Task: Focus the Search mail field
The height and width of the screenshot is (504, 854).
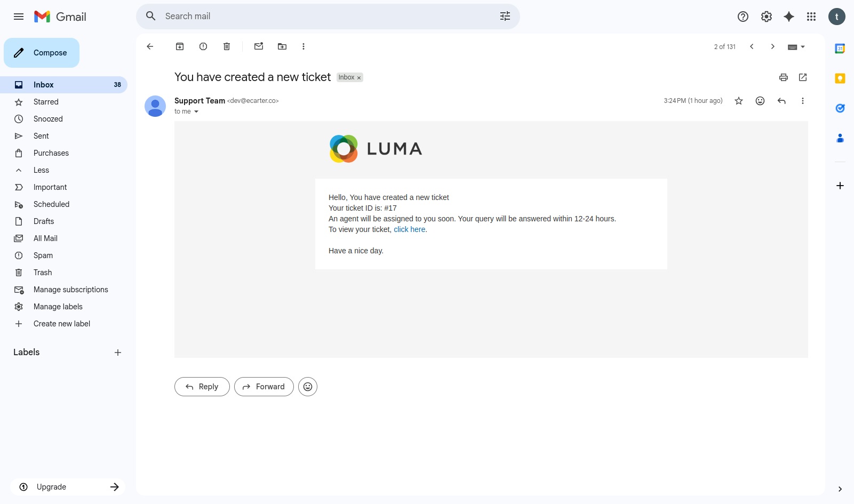Action: [x=328, y=17]
